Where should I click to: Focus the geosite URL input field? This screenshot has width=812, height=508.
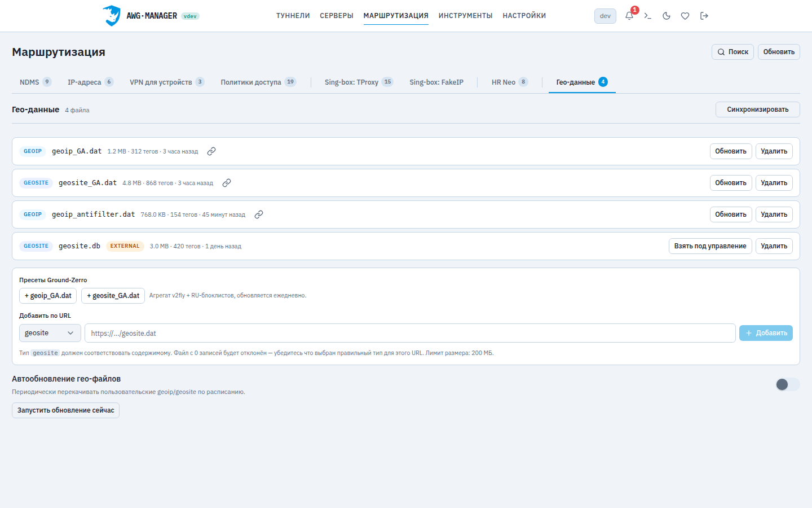(410, 333)
